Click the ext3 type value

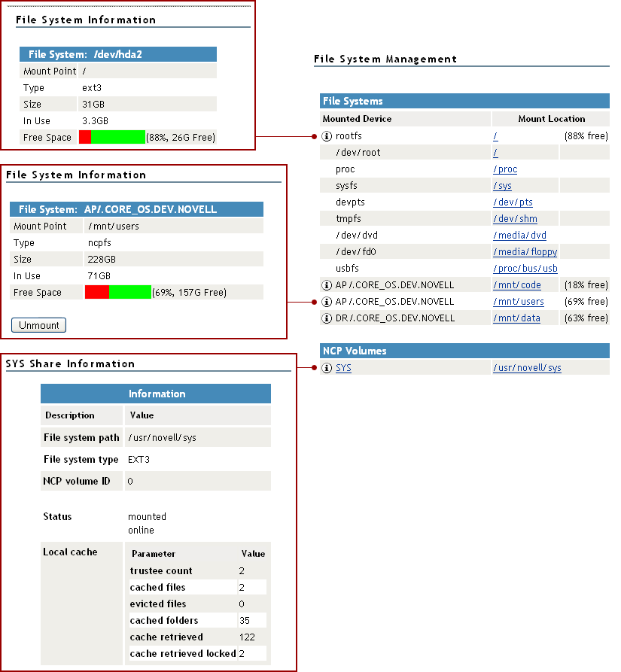click(x=92, y=88)
